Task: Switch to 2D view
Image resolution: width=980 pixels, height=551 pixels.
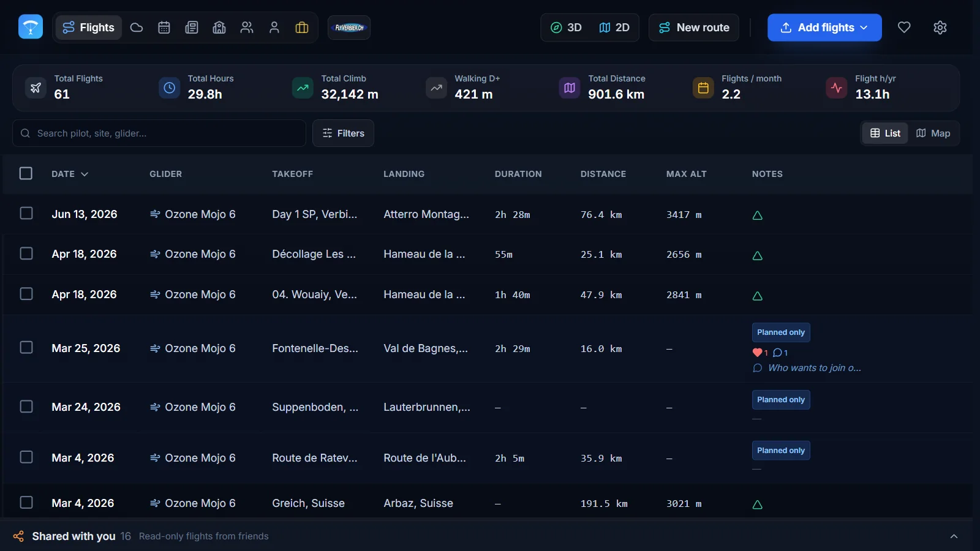Action: click(614, 28)
